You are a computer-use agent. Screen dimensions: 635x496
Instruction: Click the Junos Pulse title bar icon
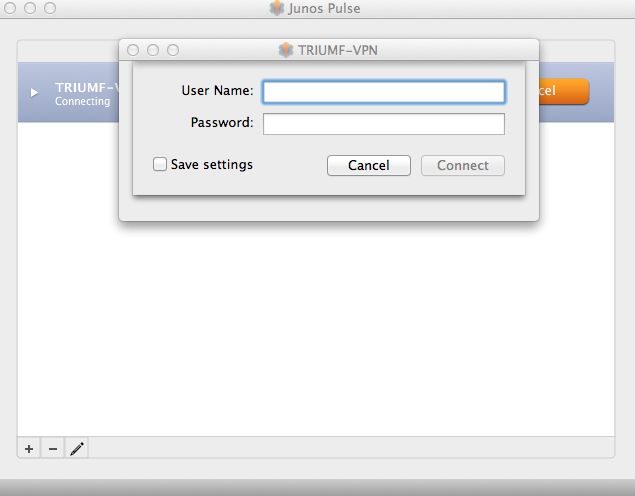(x=277, y=8)
